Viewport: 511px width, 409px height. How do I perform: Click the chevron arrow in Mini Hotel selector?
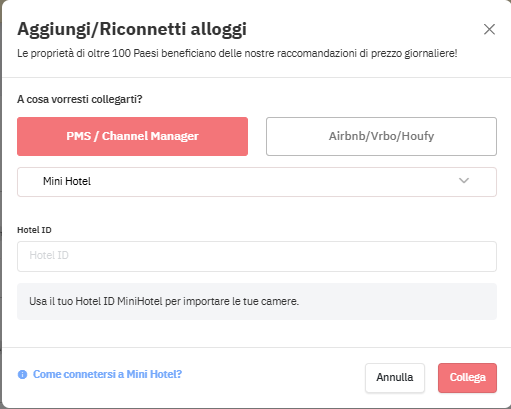(x=464, y=181)
